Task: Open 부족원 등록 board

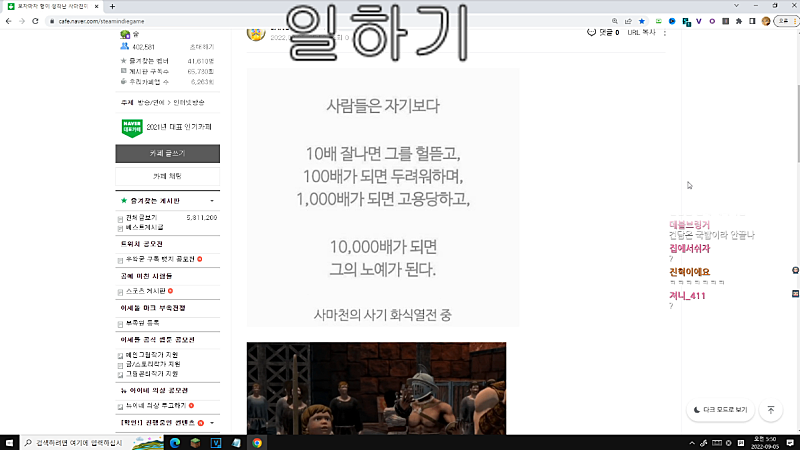Action: pyautogui.click(x=142, y=323)
